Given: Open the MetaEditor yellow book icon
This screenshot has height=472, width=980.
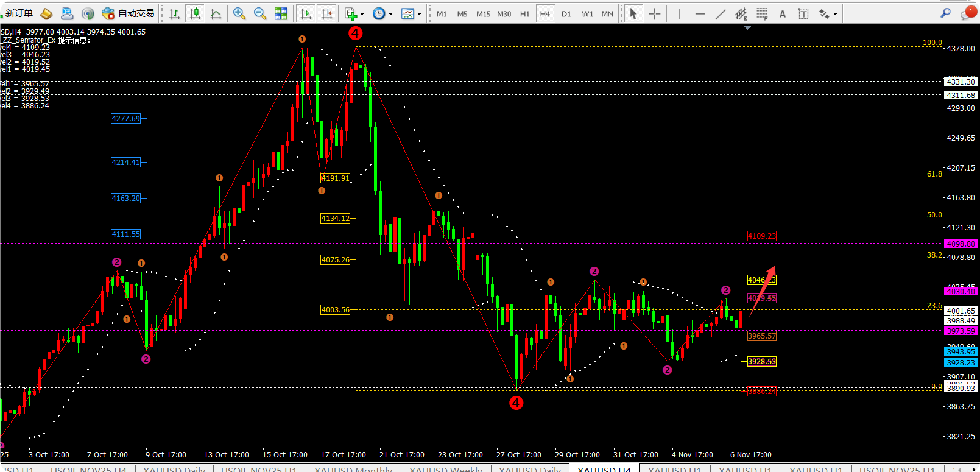Looking at the screenshot, I should [46, 13].
